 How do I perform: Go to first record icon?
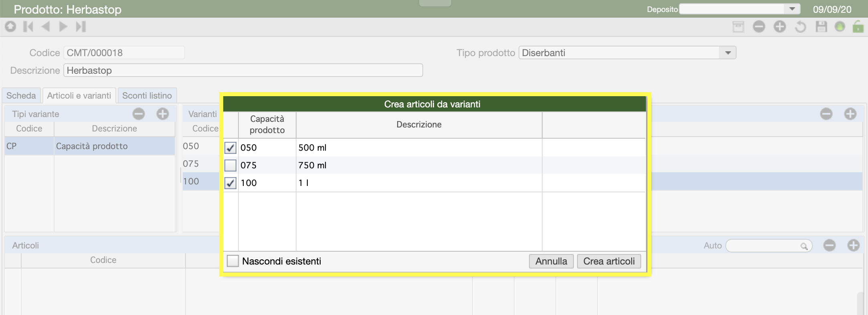[x=28, y=26]
